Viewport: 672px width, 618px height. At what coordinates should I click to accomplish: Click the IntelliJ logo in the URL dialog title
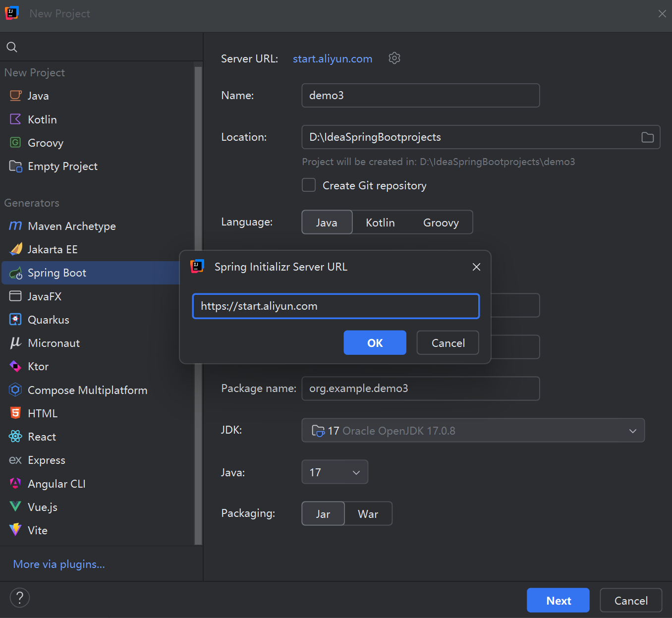[x=197, y=267]
